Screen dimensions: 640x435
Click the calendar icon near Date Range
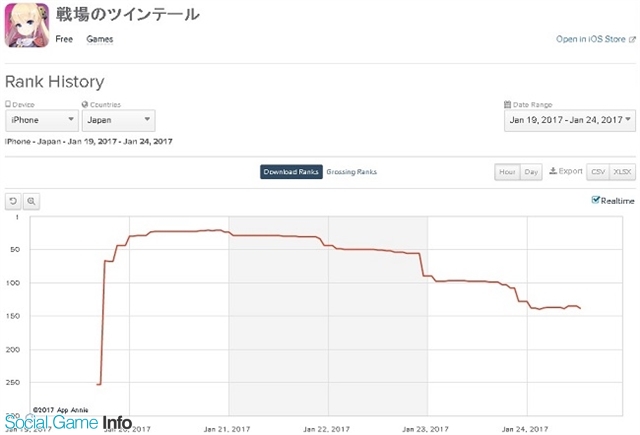coord(507,104)
